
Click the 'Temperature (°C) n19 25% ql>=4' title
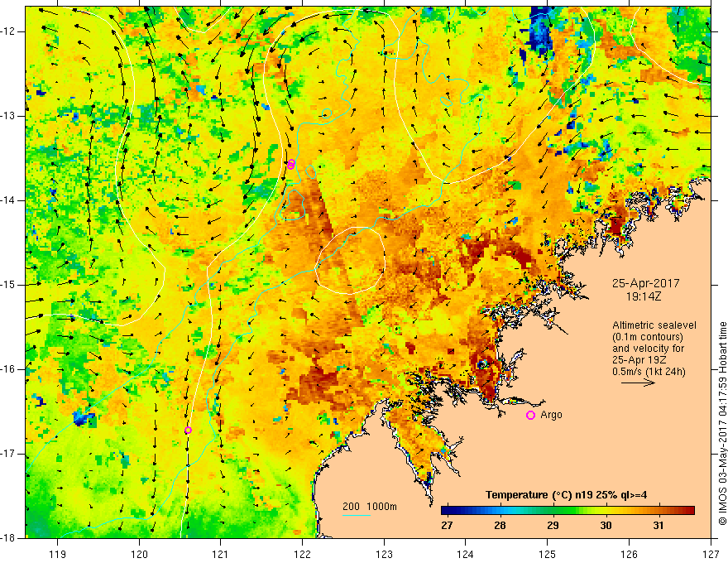click(566, 495)
